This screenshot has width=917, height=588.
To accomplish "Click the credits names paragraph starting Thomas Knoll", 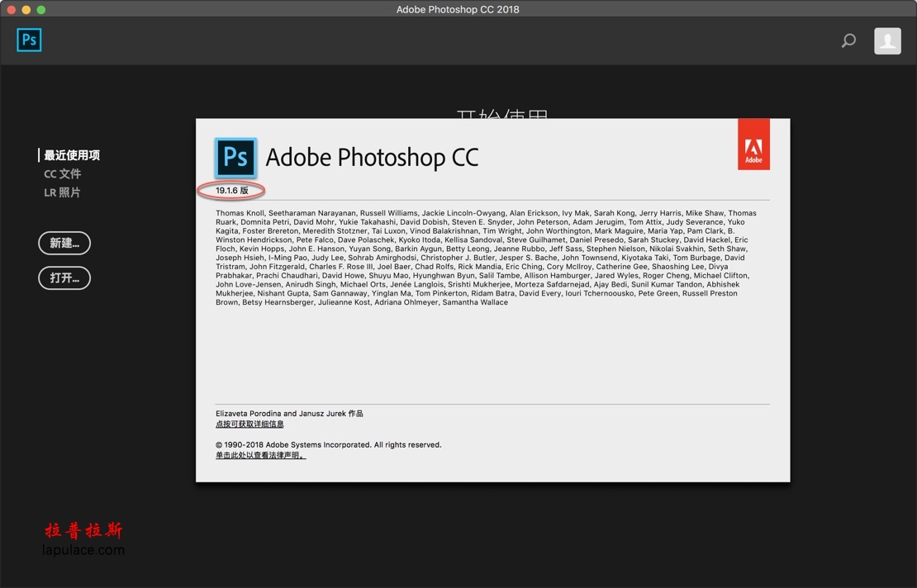I will pos(486,258).
